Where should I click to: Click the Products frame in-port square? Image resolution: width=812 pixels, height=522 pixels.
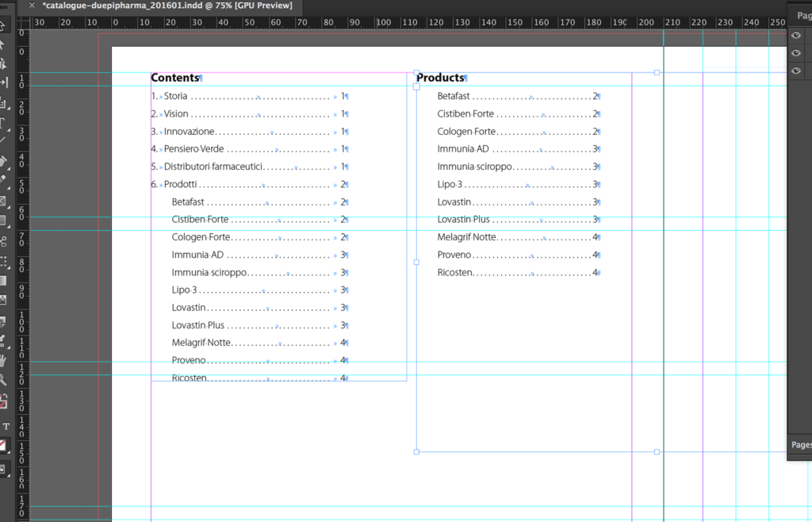coord(416,87)
